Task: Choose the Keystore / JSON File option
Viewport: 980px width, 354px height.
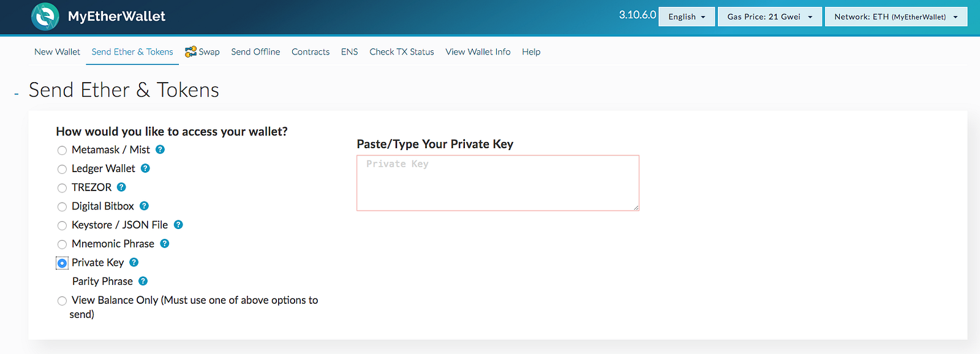Action: 62,226
